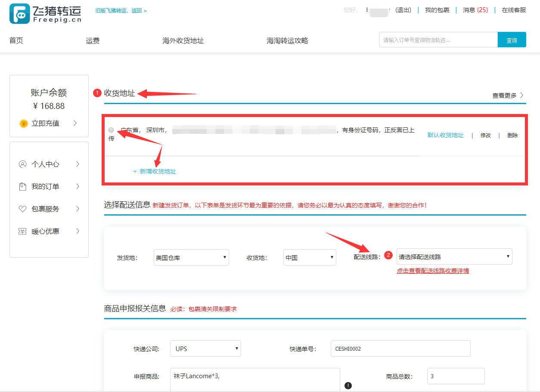Click the My Orders clipboard icon
Image resolution: width=540 pixels, height=392 pixels.
coord(22,187)
